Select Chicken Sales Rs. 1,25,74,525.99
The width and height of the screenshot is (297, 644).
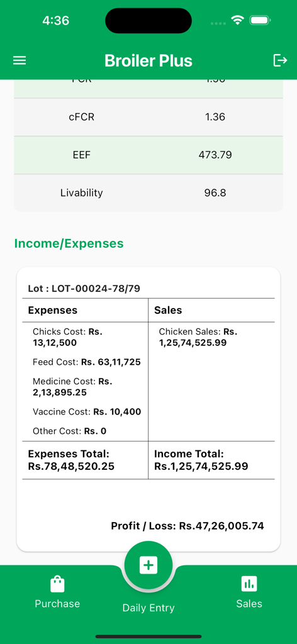coord(198,337)
